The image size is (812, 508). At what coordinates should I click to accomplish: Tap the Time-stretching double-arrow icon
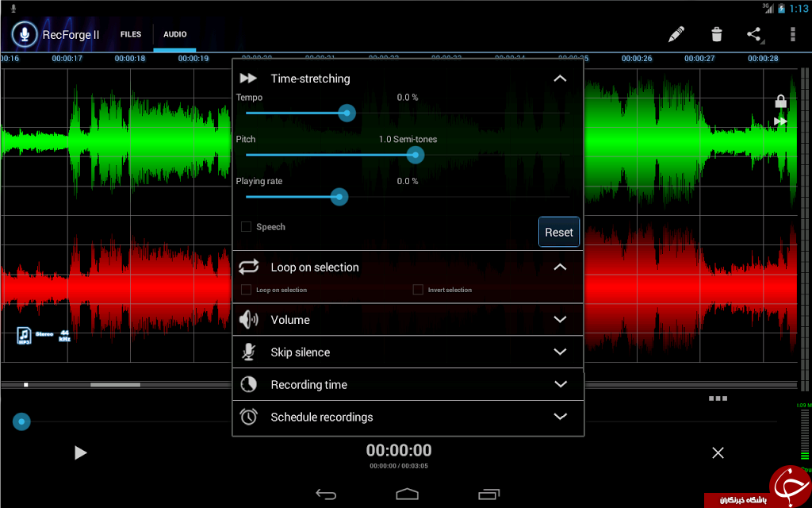pos(248,79)
